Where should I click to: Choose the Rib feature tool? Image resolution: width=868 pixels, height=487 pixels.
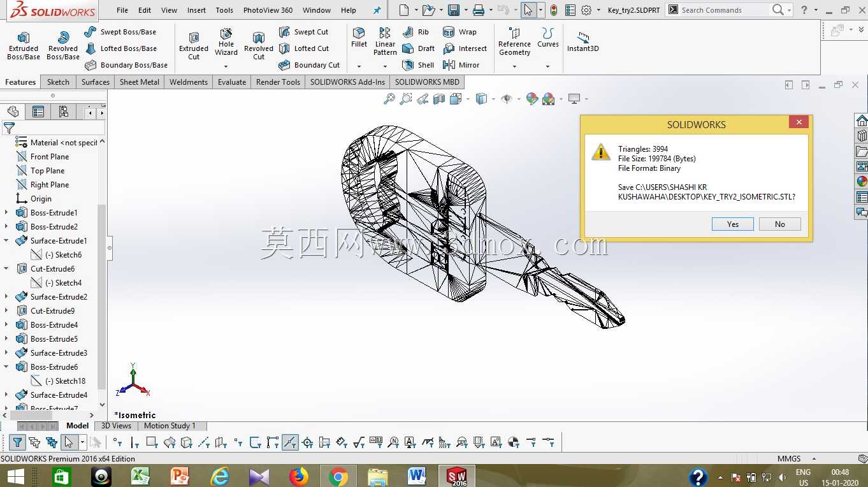416,32
